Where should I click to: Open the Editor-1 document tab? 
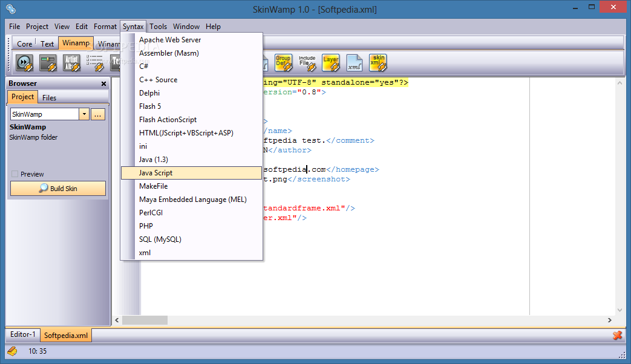(x=22, y=334)
